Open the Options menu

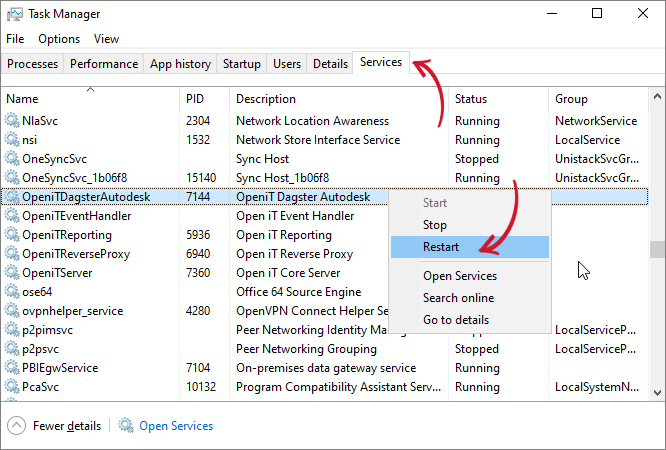click(59, 39)
